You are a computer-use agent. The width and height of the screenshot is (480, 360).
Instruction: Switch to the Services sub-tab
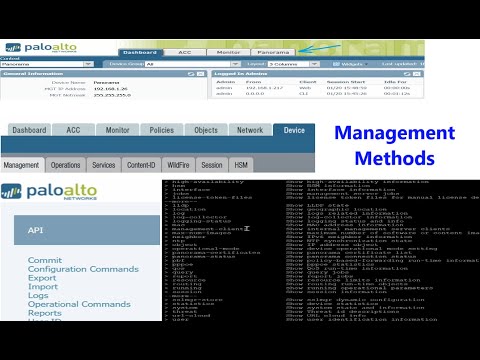(x=104, y=165)
